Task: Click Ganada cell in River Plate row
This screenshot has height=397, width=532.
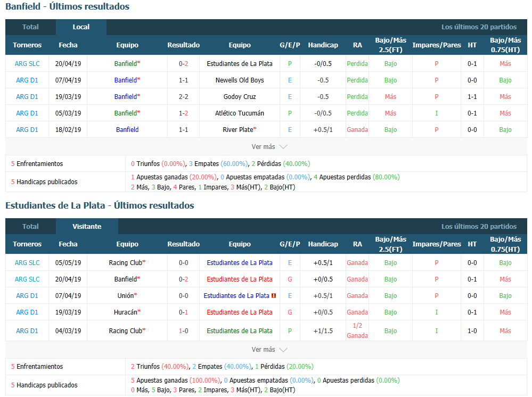Action: pos(357,130)
